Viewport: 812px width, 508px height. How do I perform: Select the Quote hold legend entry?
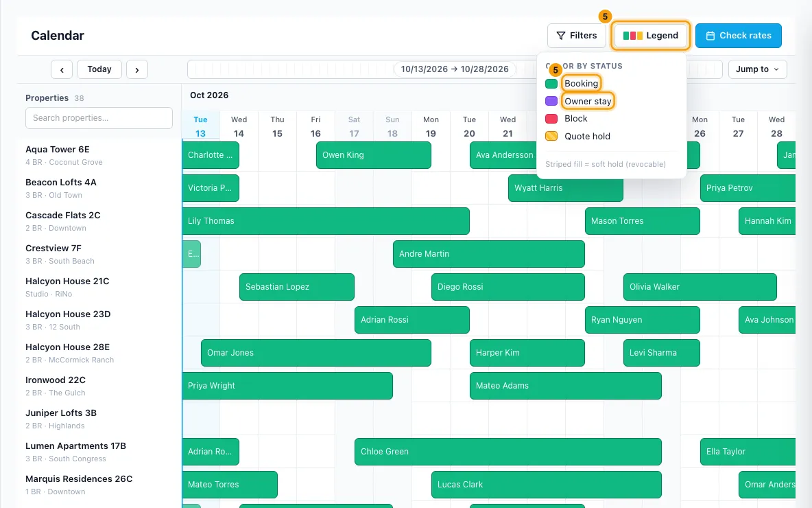click(587, 137)
